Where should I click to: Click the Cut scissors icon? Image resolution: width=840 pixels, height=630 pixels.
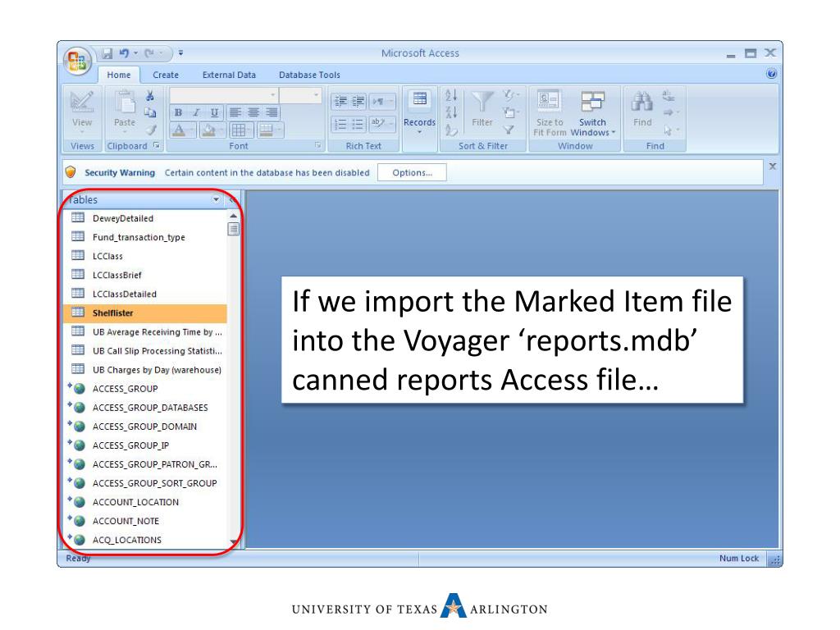click(x=150, y=96)
